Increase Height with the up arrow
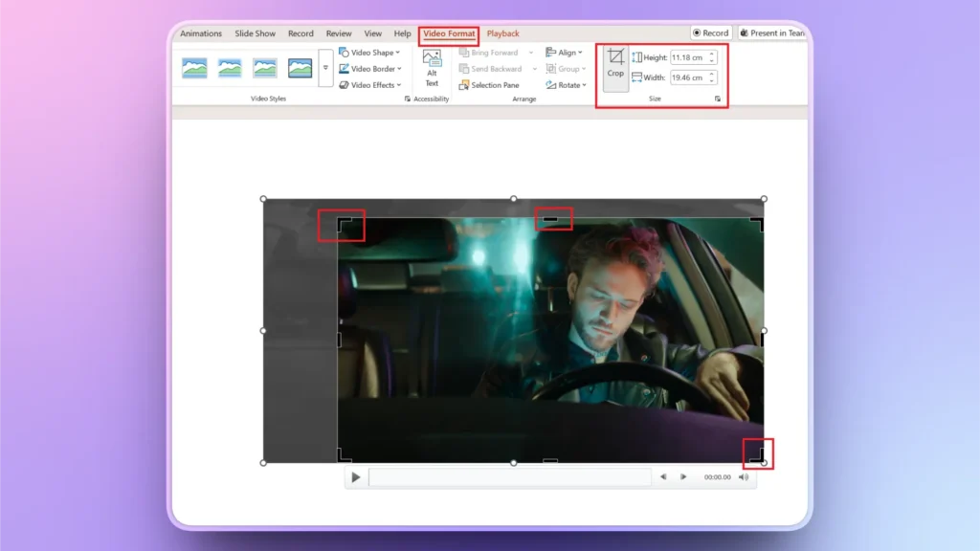 coord(712,55)
